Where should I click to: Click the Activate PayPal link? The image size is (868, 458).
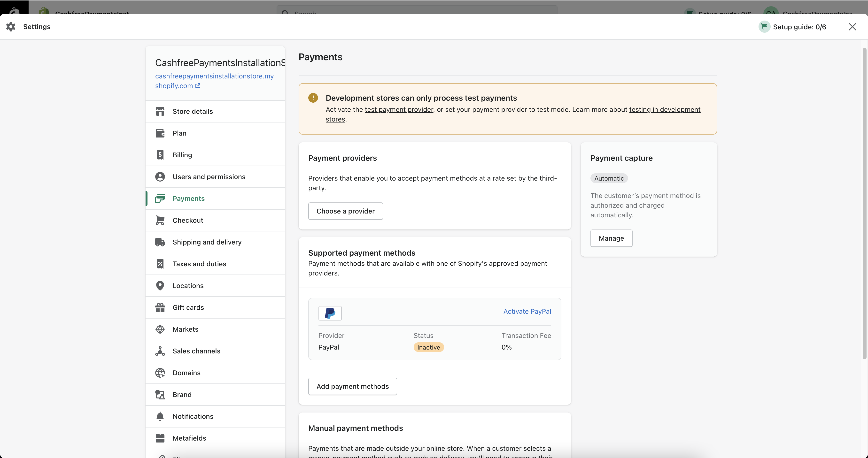point(527,312)
